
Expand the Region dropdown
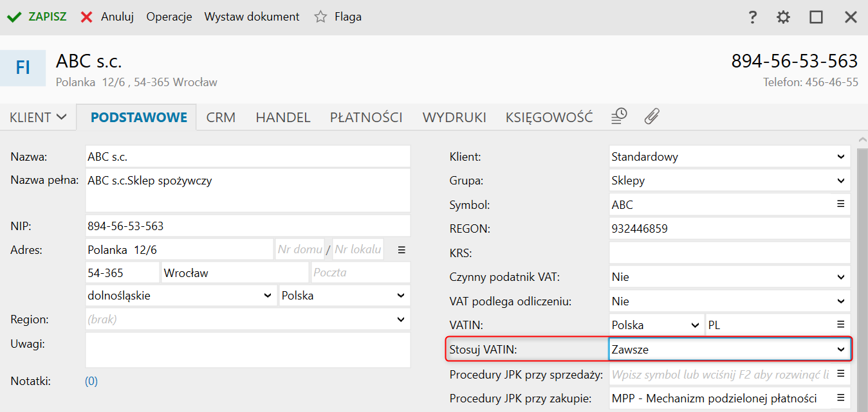401,319
